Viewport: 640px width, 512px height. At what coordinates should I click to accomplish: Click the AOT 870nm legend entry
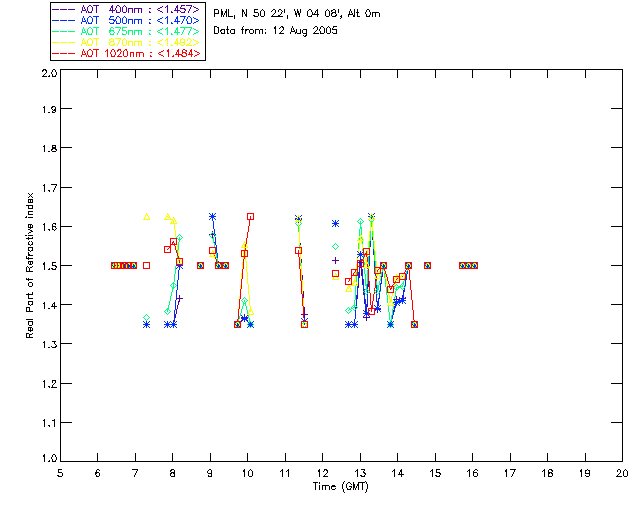pyautogui.click(x=126, y=42)
